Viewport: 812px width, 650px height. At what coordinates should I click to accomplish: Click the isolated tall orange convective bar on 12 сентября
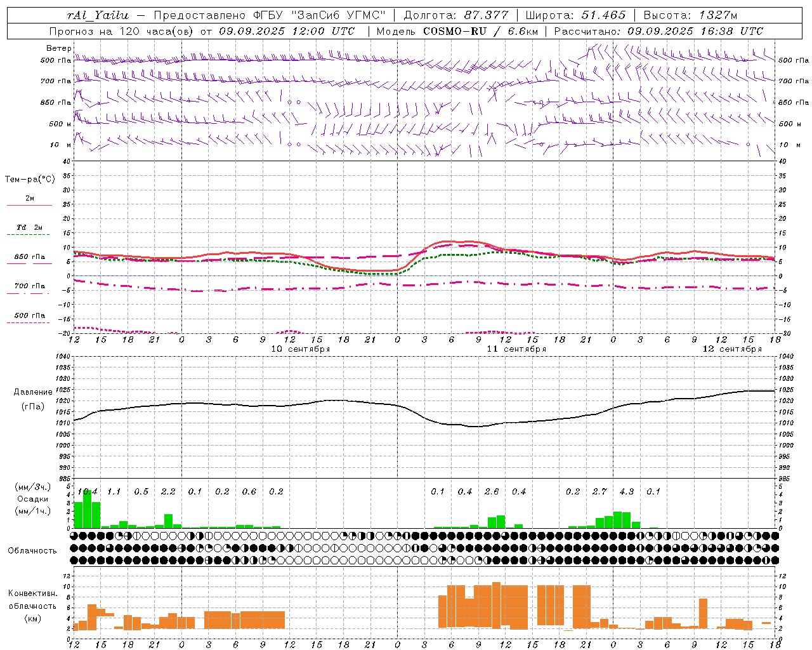(703, 613)
